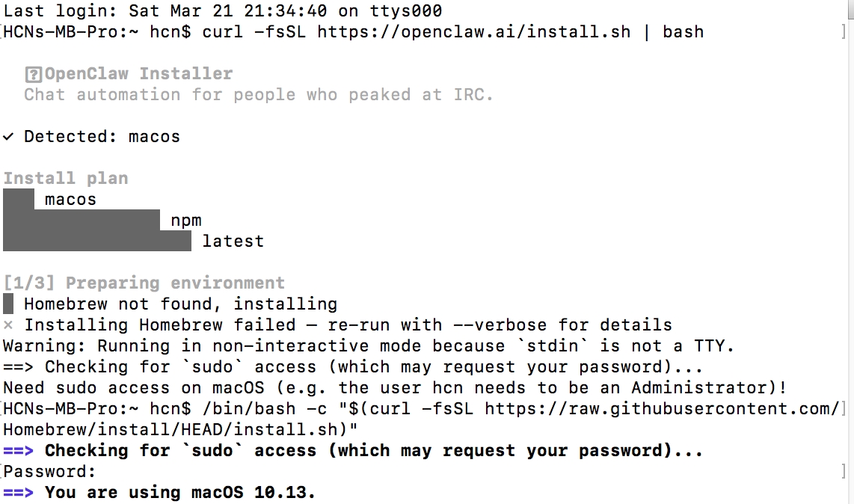Viewport: 854px width, 504px height.
Task: Click the "OpenClaw Installer" title text
Action: pyautogui.click(x=138, y=74)
